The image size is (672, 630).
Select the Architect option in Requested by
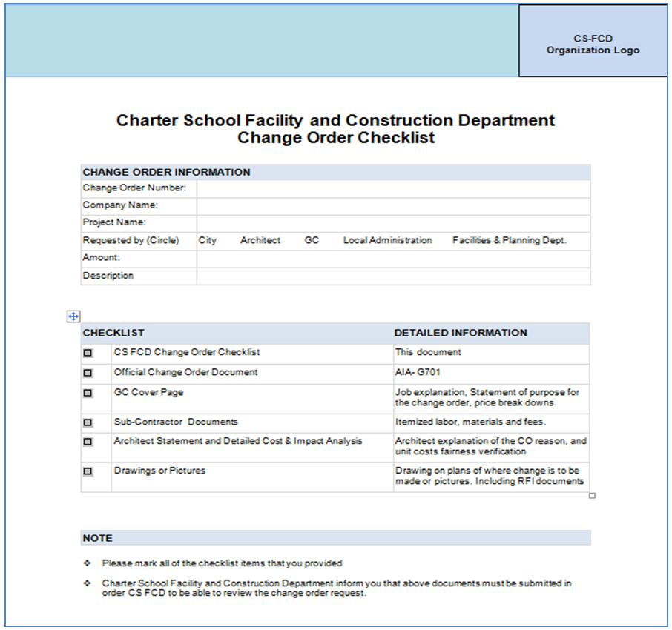(x=260, y=241)
